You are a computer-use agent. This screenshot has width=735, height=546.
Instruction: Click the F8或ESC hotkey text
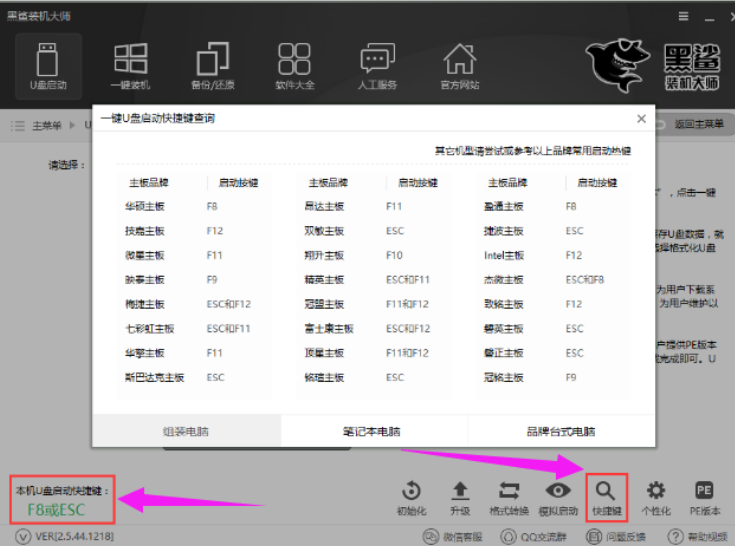56,509
